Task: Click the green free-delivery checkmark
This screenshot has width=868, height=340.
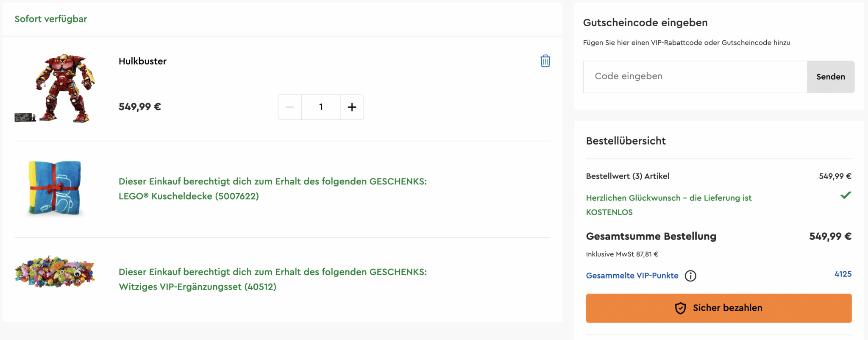Action: click(x=846, y=195)
